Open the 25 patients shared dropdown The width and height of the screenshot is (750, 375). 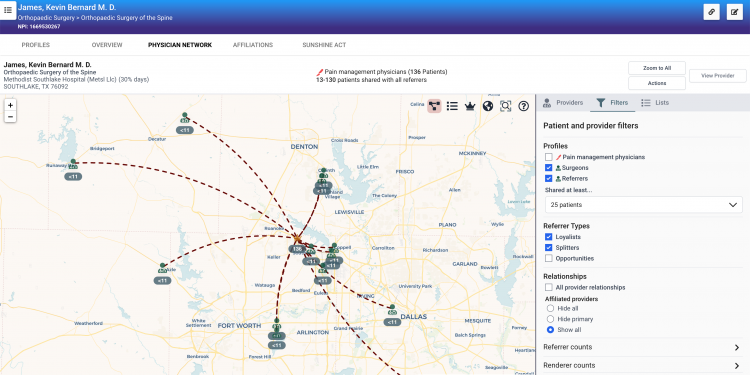643,205
